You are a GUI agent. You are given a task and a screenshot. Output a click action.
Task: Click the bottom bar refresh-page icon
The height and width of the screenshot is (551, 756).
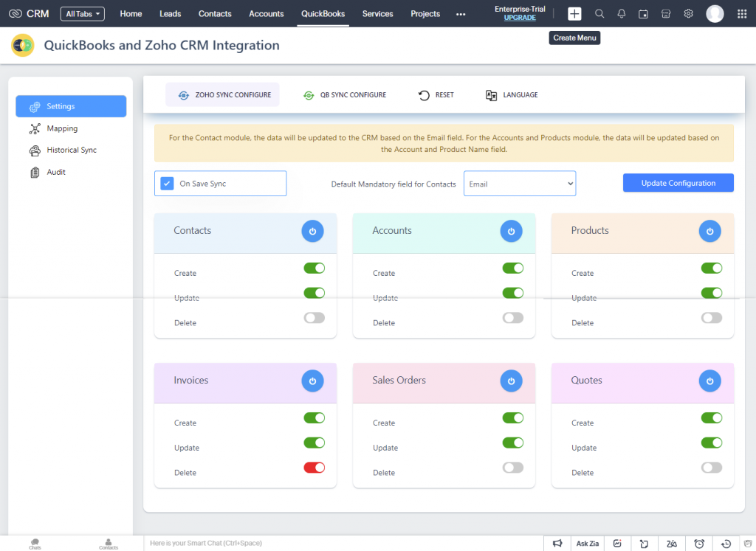[x=644, y=544]
